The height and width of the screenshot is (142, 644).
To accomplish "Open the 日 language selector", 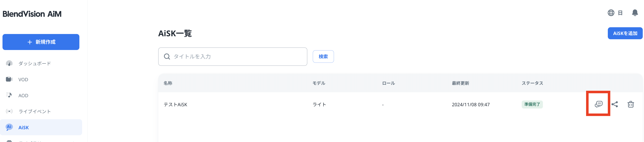I will (x=620, y=13).
